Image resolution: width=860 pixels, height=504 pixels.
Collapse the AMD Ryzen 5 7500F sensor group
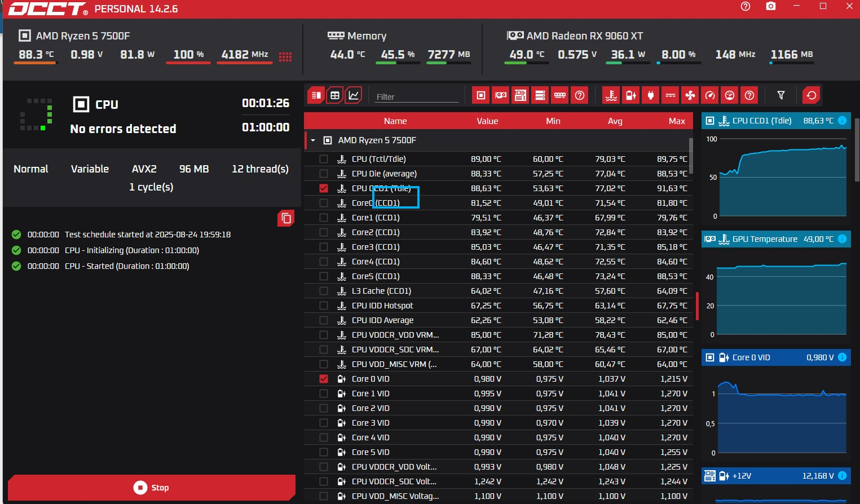click(313, 140)
